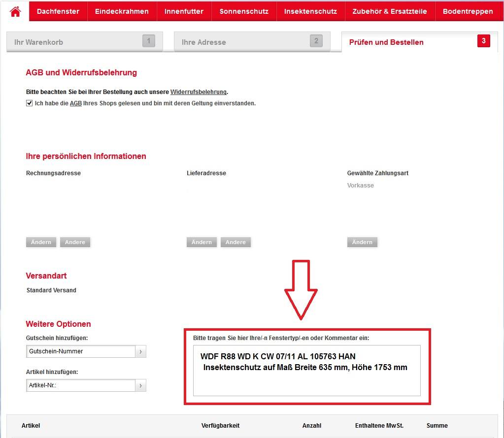This screenshot has width=504, height=438.
Task: Click the Gutschein-Nummer submit arrow
Action: (141, 351)
